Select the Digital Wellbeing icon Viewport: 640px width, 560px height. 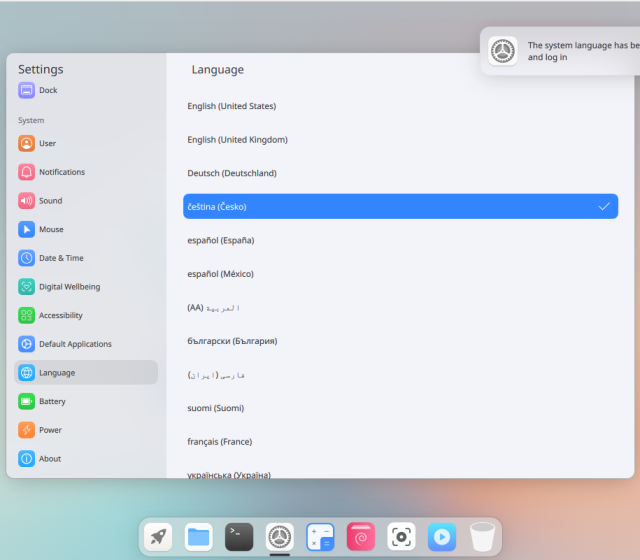pos(26,287)
